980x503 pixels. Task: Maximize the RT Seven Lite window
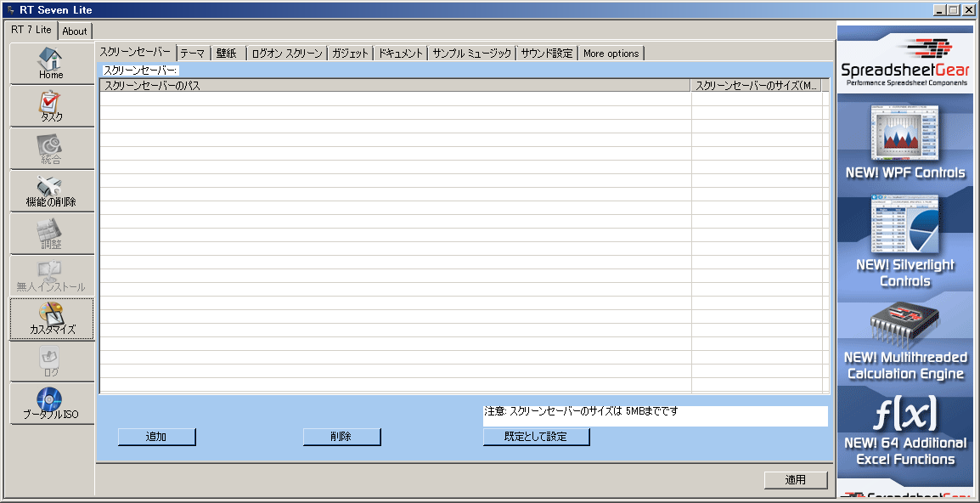click(953, 10)
